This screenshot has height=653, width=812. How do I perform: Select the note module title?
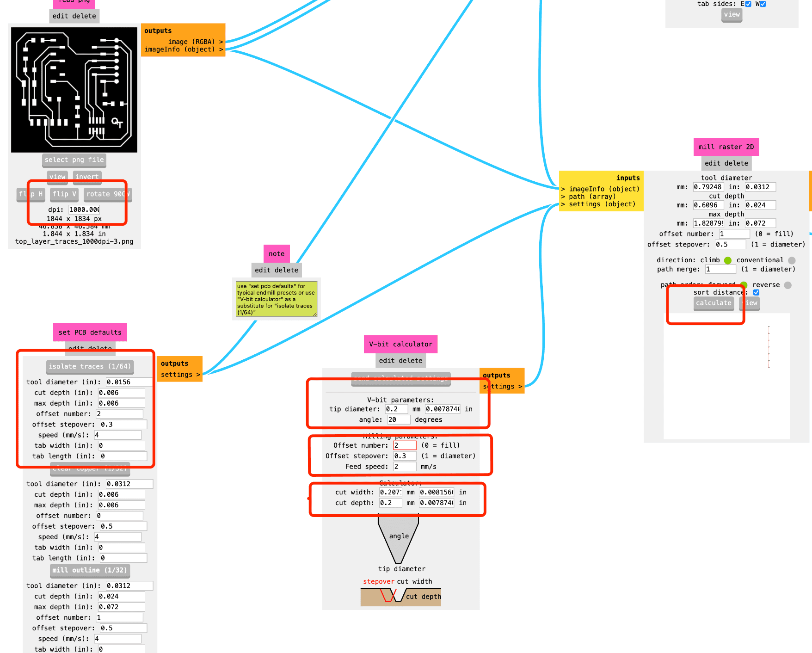point(277,254)
